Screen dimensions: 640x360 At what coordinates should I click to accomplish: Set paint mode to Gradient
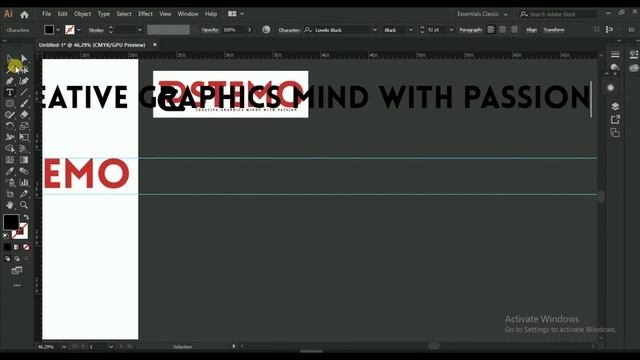point(16,247)
